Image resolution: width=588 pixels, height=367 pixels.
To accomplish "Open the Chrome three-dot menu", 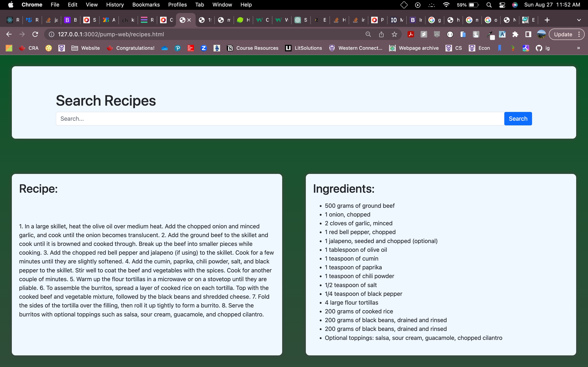I will pyautogui.click(x=579, y=34).
